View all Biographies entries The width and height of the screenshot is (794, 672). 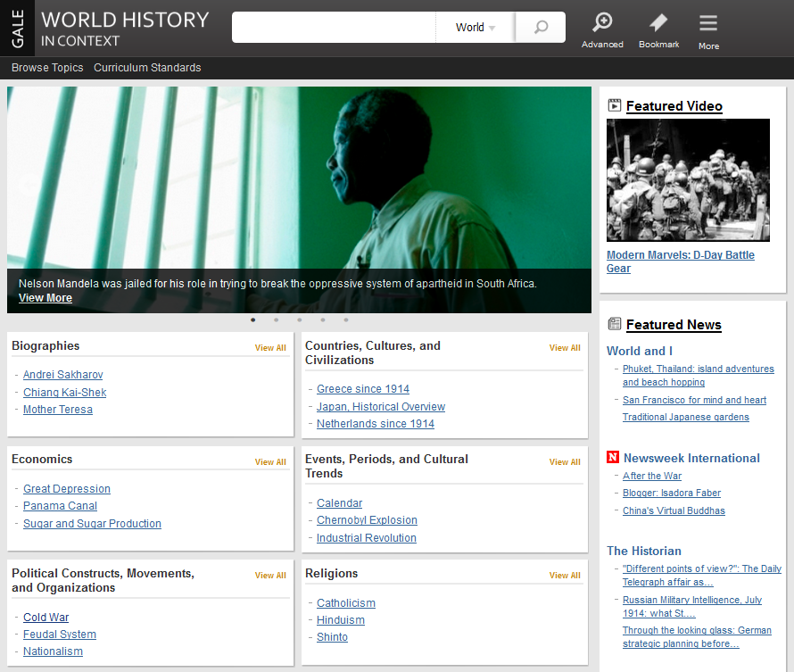pyautogui.click(x=270, y=348)
